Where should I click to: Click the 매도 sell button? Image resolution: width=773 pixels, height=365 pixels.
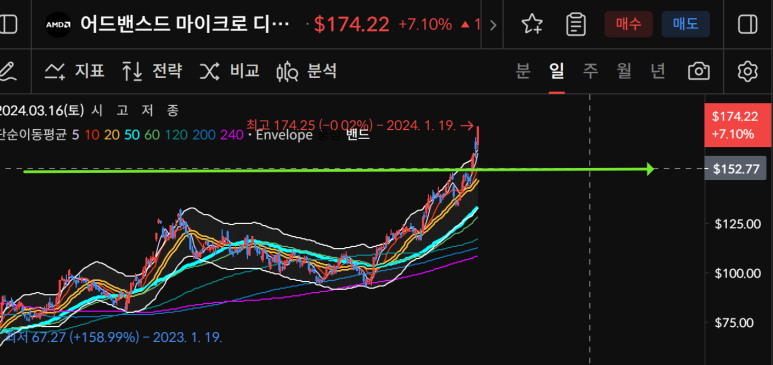pos(685,24)
